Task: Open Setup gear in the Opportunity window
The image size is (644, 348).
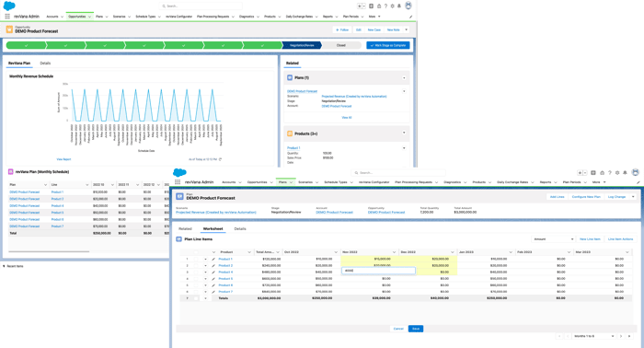Action: (x=392, y=6)
